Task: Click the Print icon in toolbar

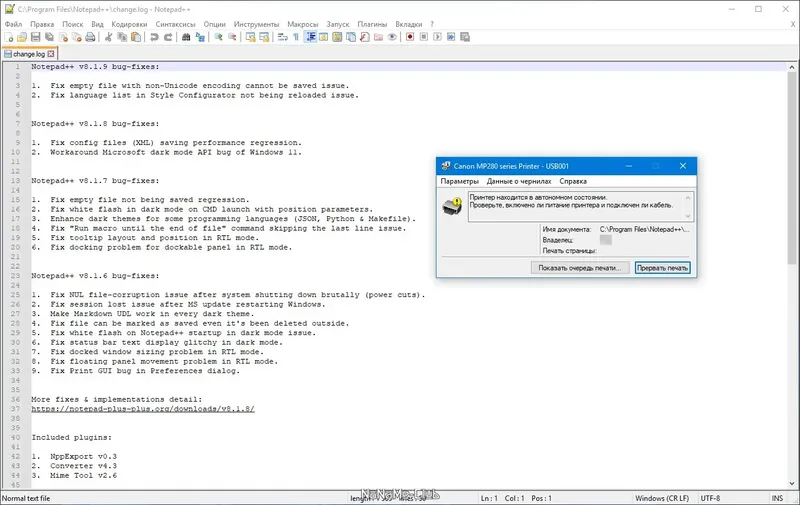Action: click(x=90, y=37)
